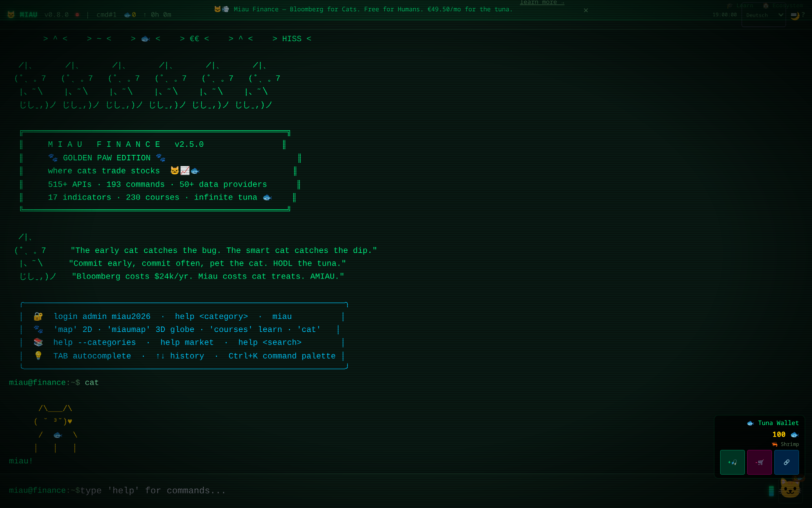Click the '17 indicators' stat
The width and height of the screenshot is (812, 508).
[x=80, y=198]
